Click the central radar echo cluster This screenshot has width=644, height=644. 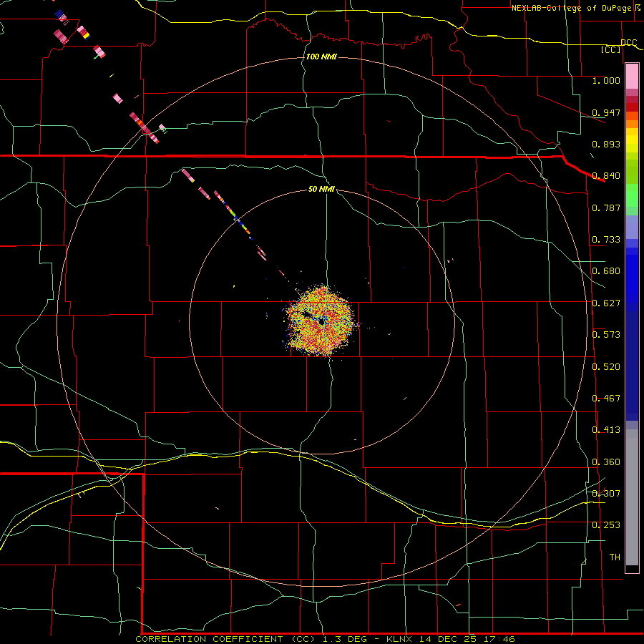pyautogui.click(x=321, y=321)
